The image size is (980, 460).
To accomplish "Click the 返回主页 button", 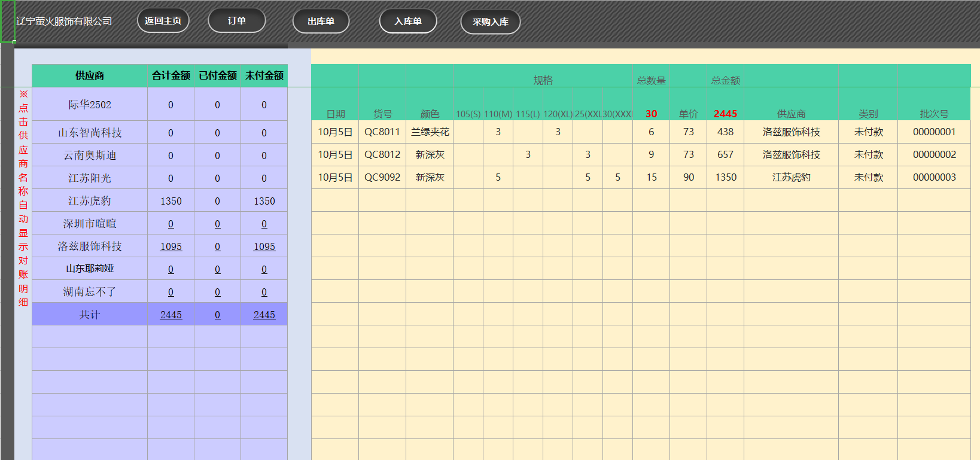I will pyautogui.click(x=163, y=21).
